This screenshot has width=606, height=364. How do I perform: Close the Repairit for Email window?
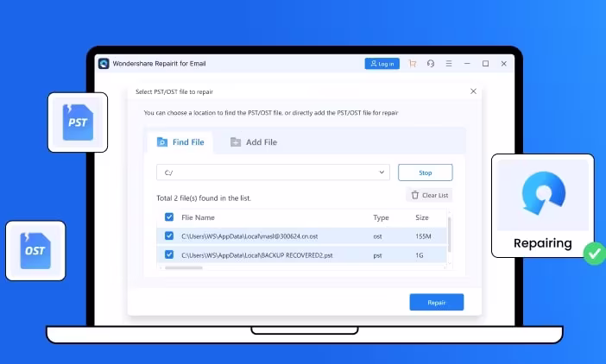503,64
